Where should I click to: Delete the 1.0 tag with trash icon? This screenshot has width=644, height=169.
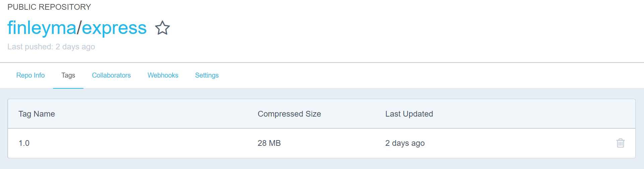coord(620,143)
